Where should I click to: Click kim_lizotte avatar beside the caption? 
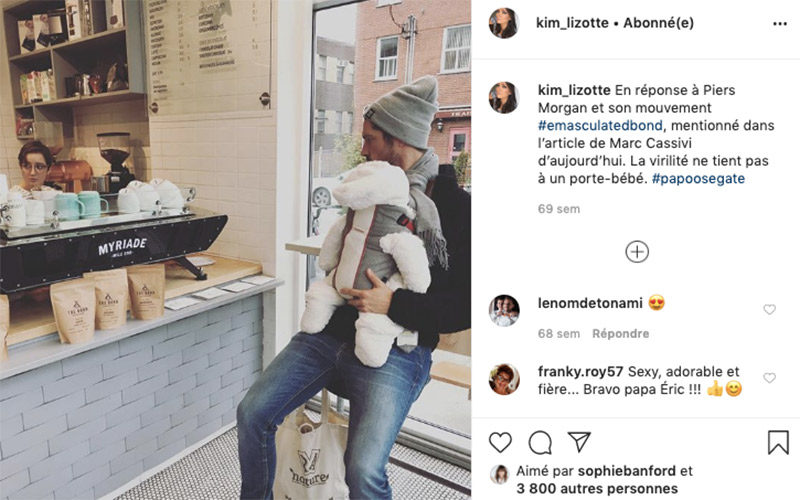[x=504, y=97]
